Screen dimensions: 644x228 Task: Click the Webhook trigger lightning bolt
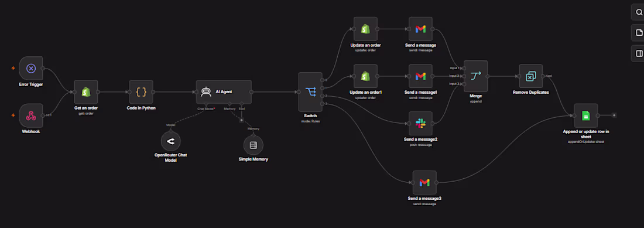[13, 115]
